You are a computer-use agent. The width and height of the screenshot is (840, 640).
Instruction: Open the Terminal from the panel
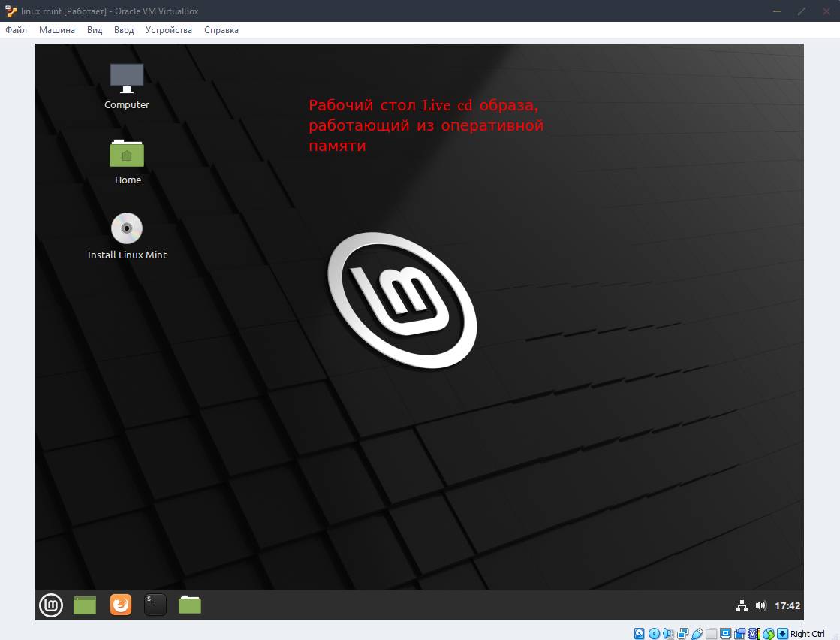tap(155, 605)
